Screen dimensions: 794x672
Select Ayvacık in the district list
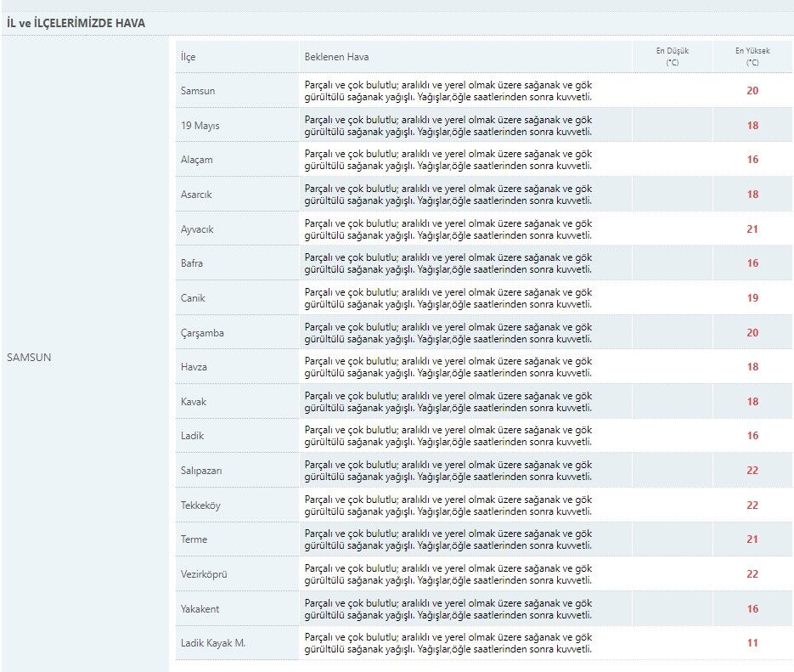click(x=197, y=229)
